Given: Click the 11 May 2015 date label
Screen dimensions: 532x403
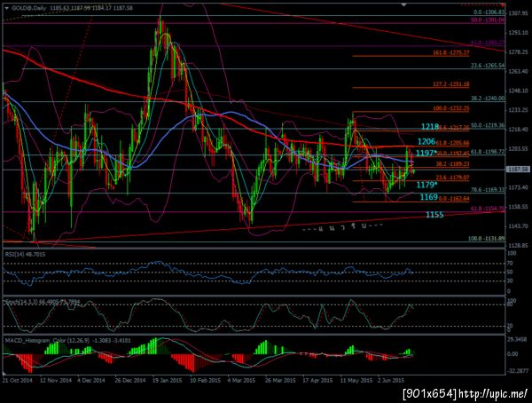Looking at the screenshot, I should (x=356, y=380).
